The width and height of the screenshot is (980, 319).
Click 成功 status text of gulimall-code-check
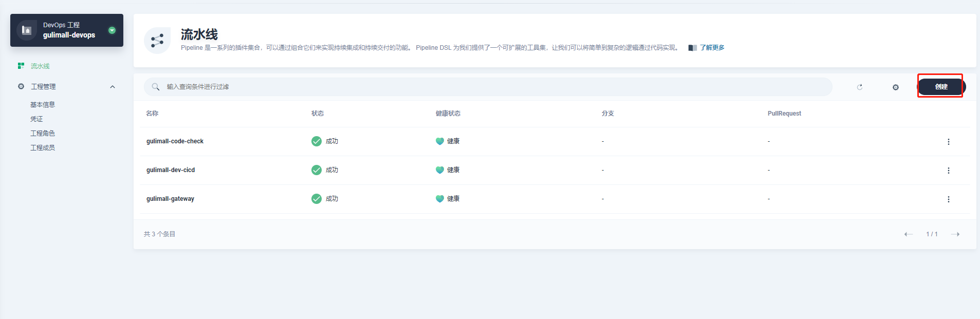pyautogui.click(x=332, y=141)
